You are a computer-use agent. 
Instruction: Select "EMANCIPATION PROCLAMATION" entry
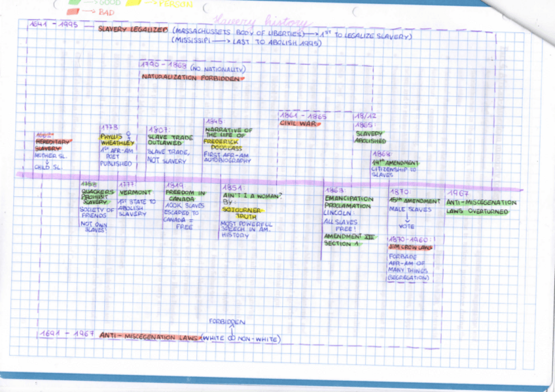349,202
